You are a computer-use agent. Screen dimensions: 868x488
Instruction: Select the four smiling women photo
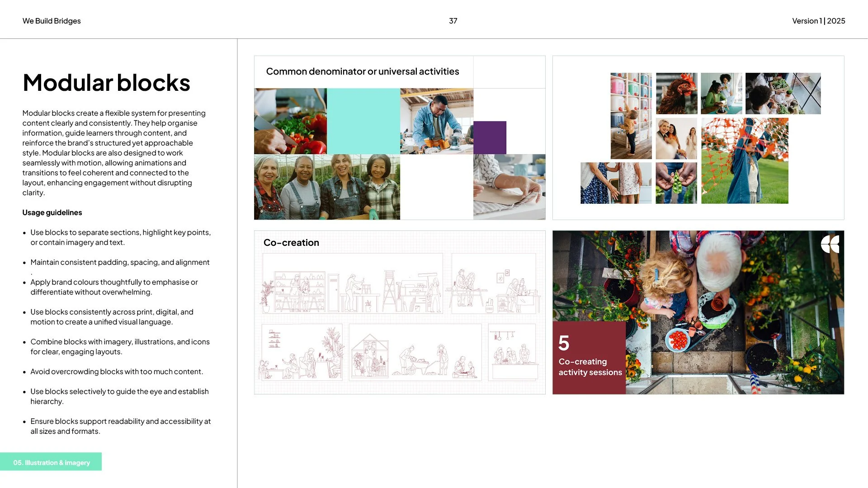click(x=327, y=187)
